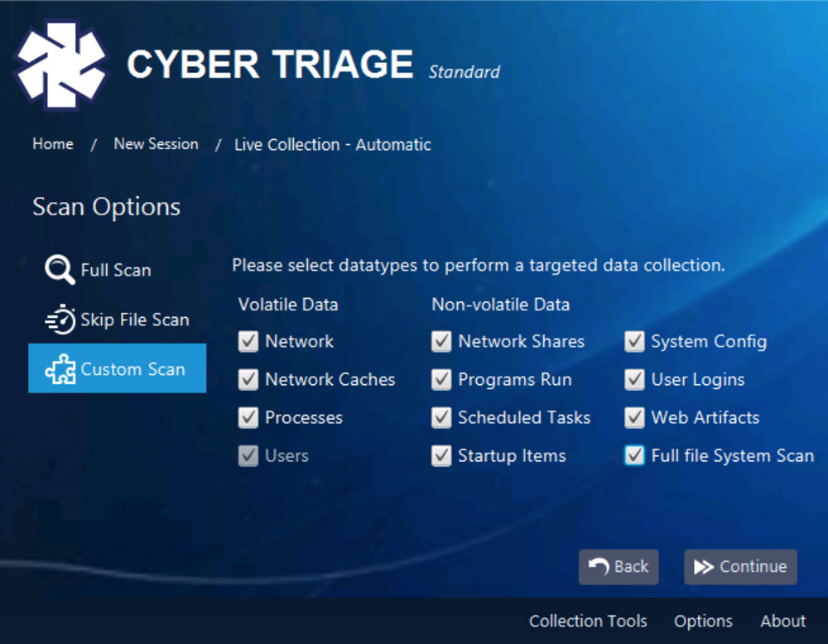Select the Custom Scan option
This screenshot has height=644, width=828.
pyautogui.click(x=118, y=368)
